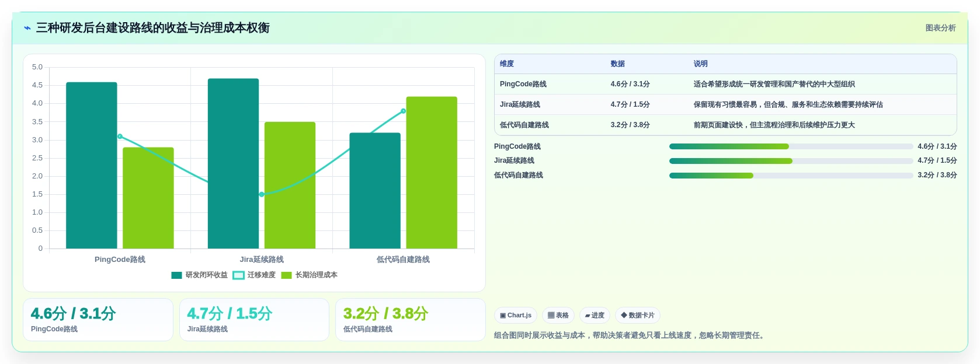Click the 低代码自建路线 progress label
This screenshot has height=364, width=980.
pyautogui.click(x=519, y=175)
